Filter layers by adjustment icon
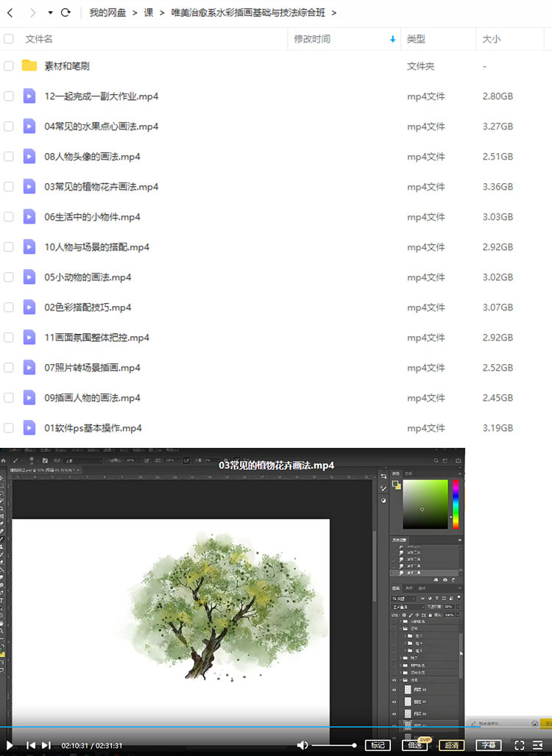This screenshot has height=756, width=552. [430, 598]
